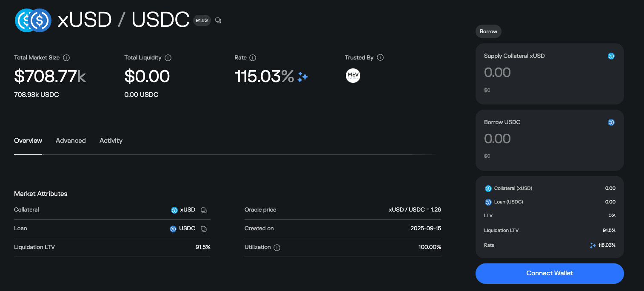The image size is (644, 291).
Task: Click the xUSD/USDC market logo icon
Action: click(x=33, y=20)
